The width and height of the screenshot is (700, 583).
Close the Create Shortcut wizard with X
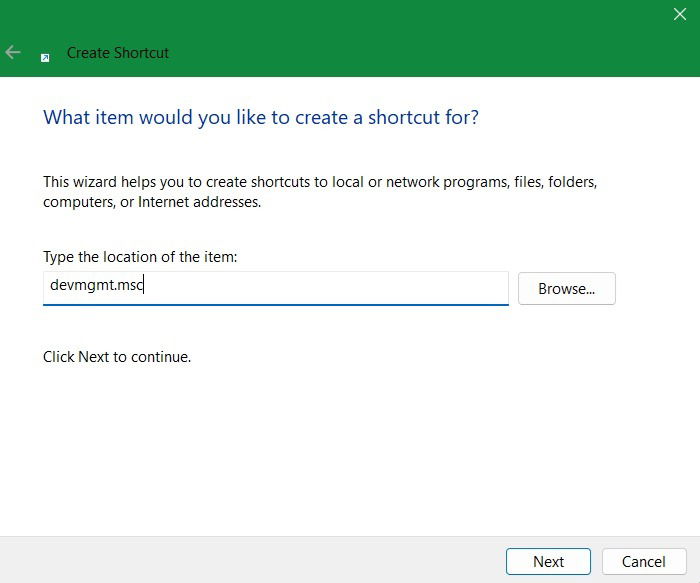coord(679,15)
